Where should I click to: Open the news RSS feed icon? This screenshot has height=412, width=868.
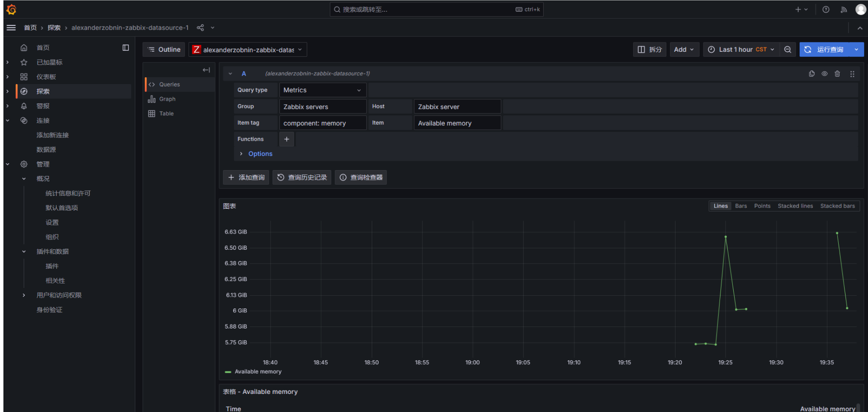click(x=844, y=9)
